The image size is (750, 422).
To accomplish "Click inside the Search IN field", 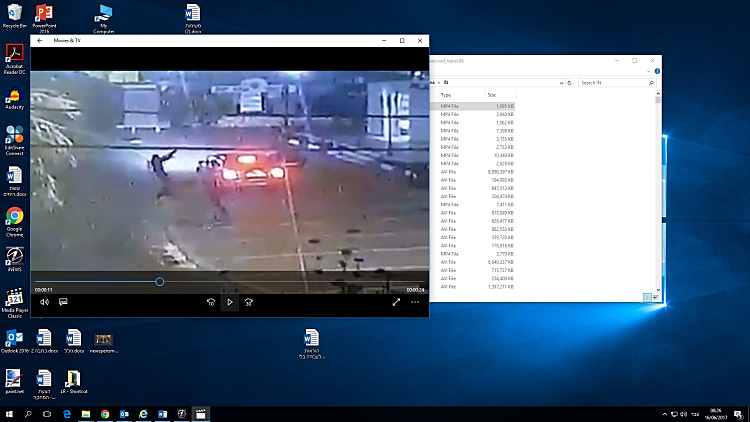I will pyautogui.click(x=610, y=83).
